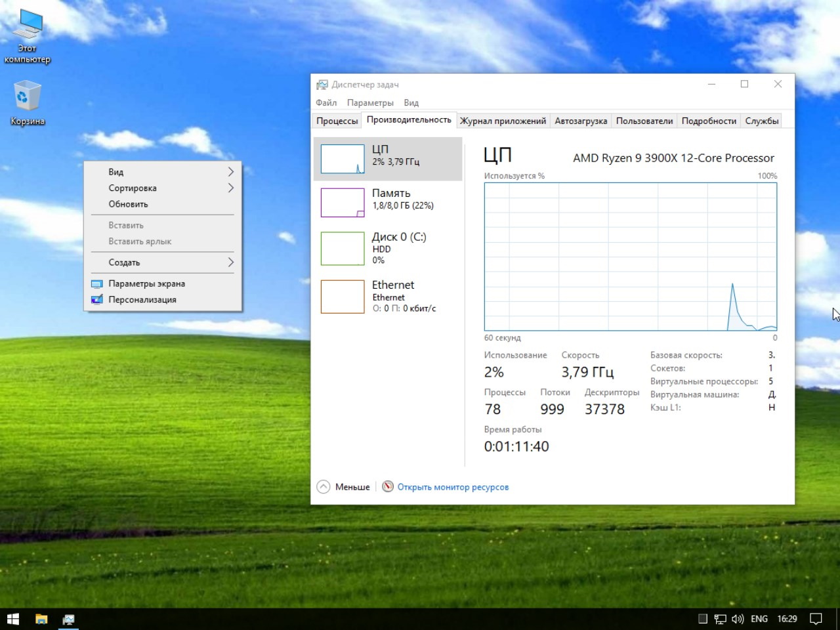Switch to the Процессы tab
Image resolution: width=840 pixels, height=630 pixels.
337,121
